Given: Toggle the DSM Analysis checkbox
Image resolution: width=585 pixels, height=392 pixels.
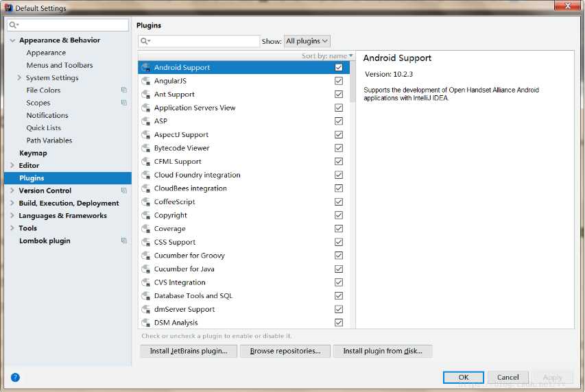Looking at the screenshot, I should pyautogui.click(x=339, y=323).
